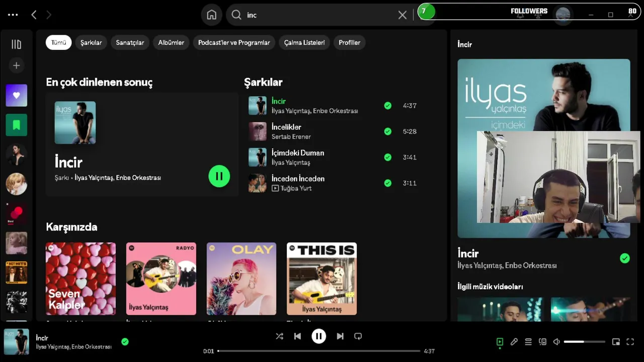
Task: Select the Çalma Listeleri filter chip
Action: point(304,43)
